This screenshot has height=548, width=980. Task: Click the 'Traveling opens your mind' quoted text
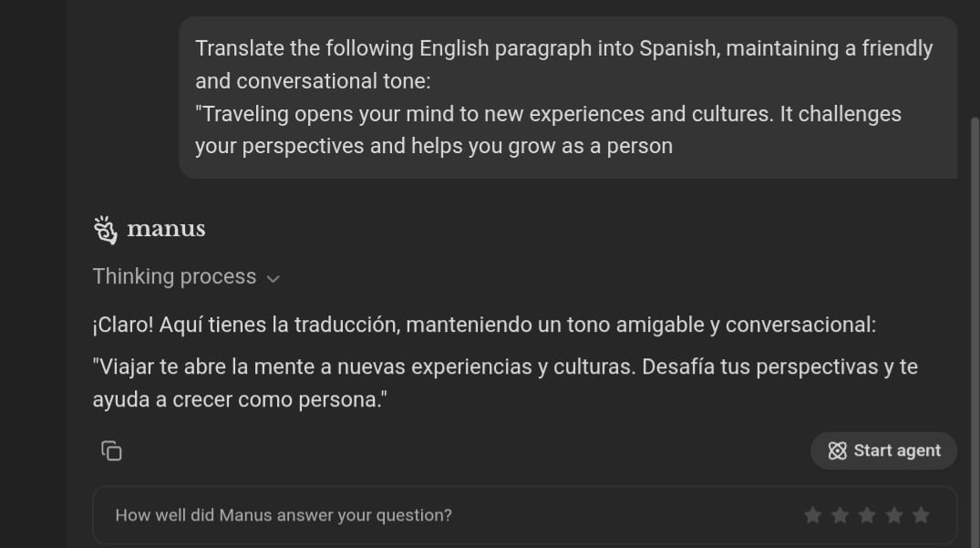(548, 130)
